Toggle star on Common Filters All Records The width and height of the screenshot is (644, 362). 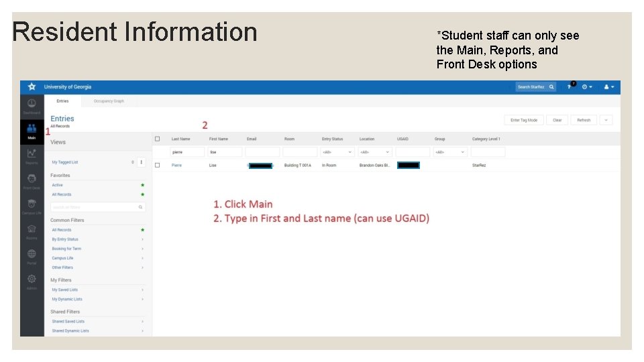tap(142, 230)
